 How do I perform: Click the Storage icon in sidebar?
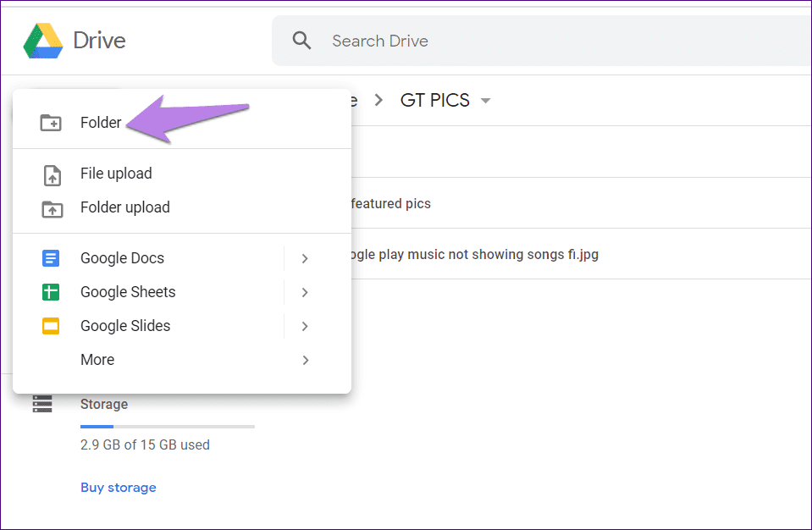42,404
